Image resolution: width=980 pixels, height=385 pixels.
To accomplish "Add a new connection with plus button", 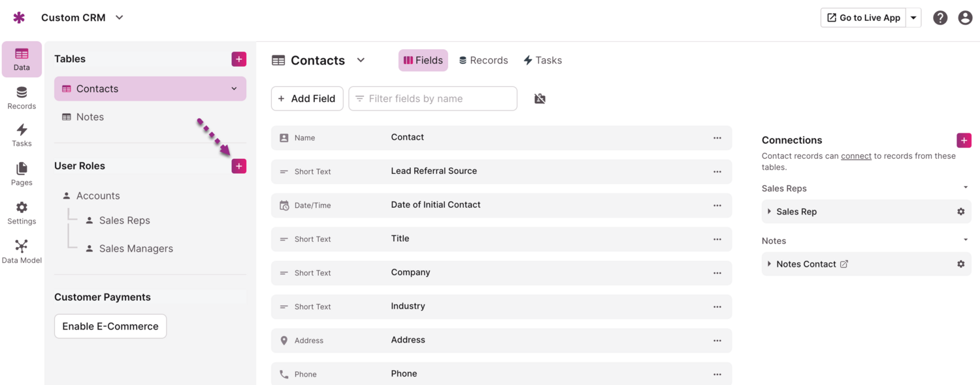I will pyautogui.click(x=964, y=141).
